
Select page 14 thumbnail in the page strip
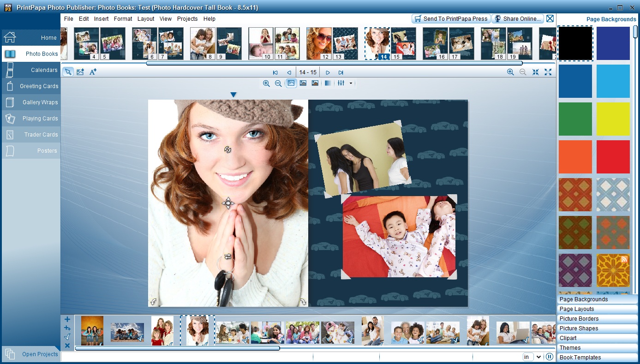[x=377, y=43]
